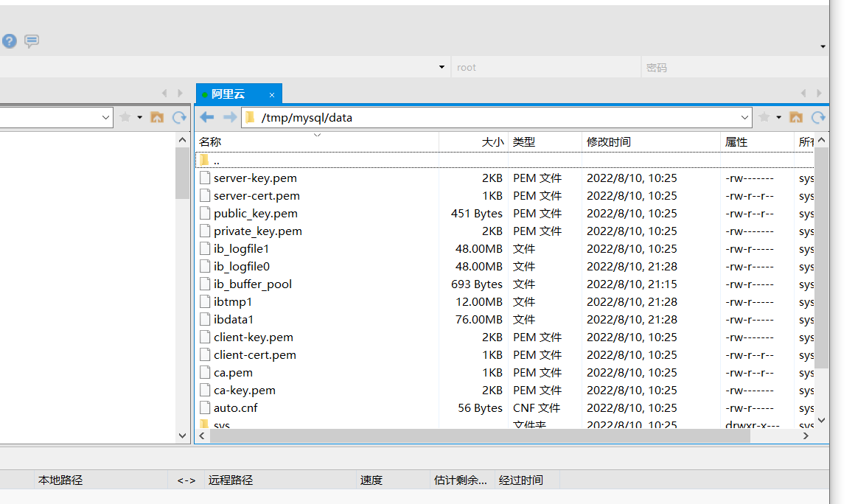Go back in the remote pane
855x504 pixels.
coord(207,117)
